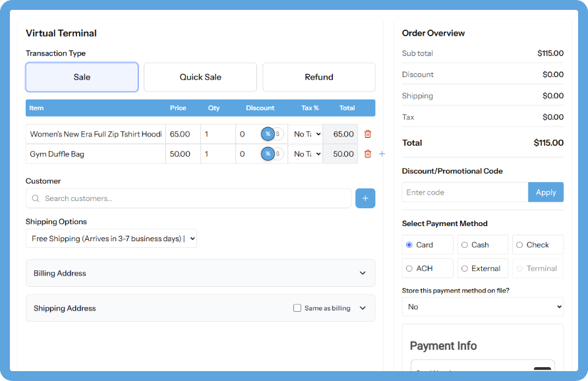Switch to the Refund transaction type
The image size is (588, 381).
point(318,76)
